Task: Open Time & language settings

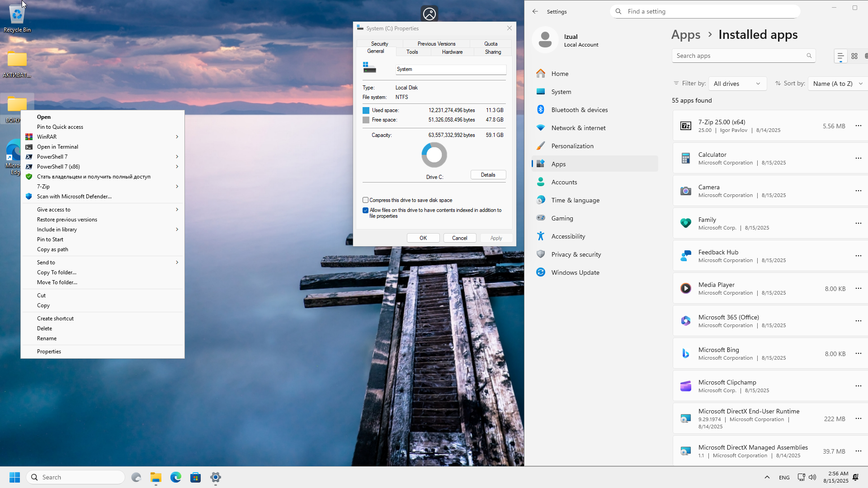Action: (594, 200)
